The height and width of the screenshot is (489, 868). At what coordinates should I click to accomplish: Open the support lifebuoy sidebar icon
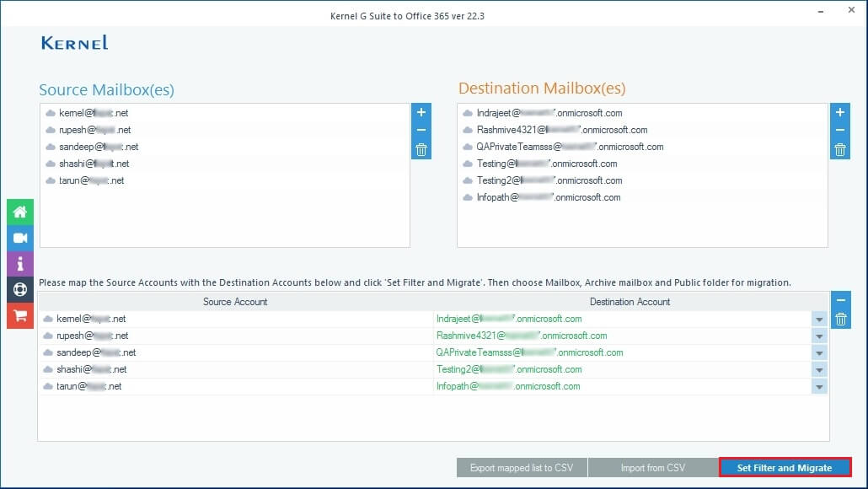point(20,290)
